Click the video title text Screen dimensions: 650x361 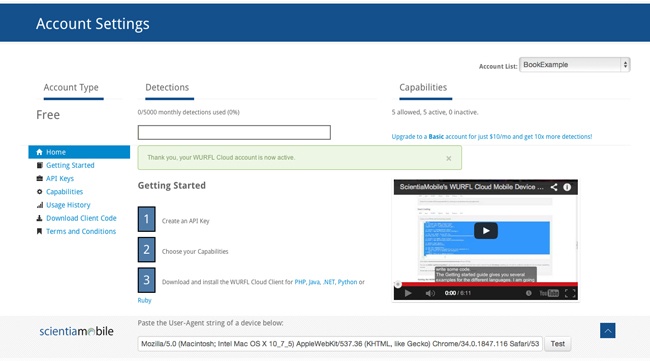pyautogui.click(x=471, y=187)
